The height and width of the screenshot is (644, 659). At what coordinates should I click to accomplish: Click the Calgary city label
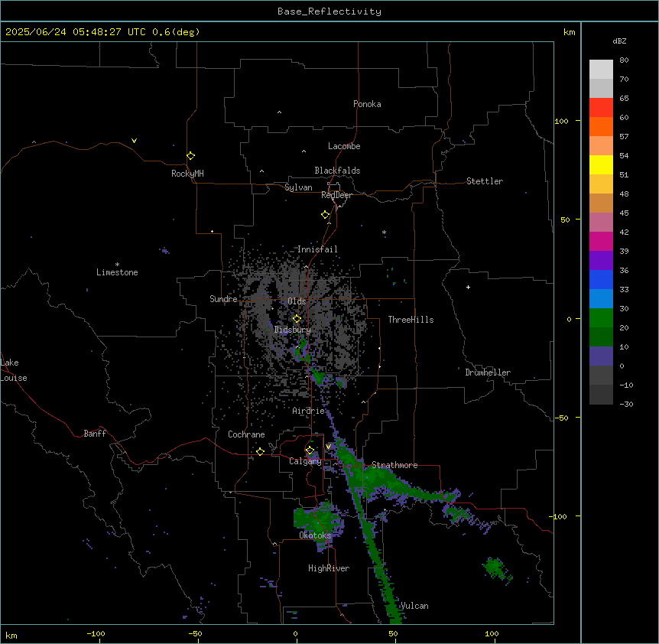tap(306, 461)
